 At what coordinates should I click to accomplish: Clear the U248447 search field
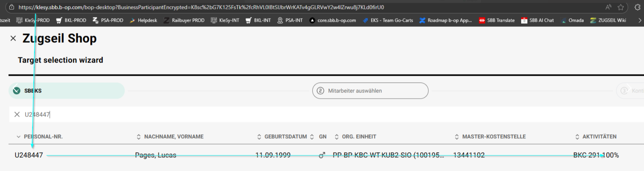coord(17,115)
